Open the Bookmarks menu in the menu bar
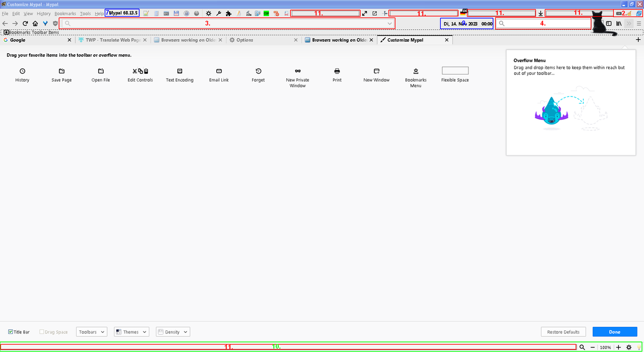Image resolution: width=644 pixels, height=352 pixels. coord(65,14)
